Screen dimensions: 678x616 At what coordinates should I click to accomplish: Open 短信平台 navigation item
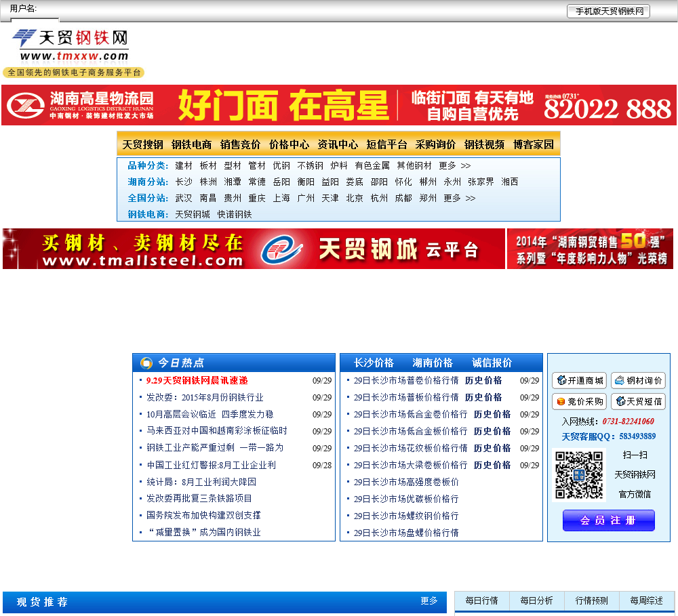pyautogui.click(x=386, y=144)
